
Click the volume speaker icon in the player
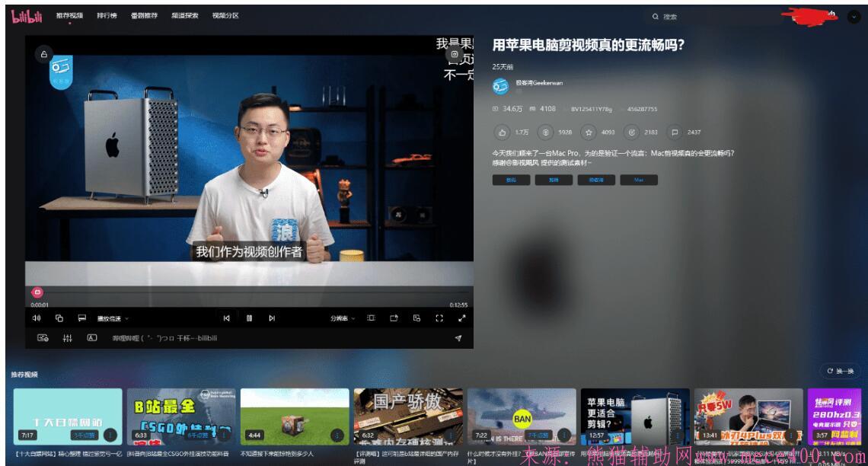tap(37, 318)
